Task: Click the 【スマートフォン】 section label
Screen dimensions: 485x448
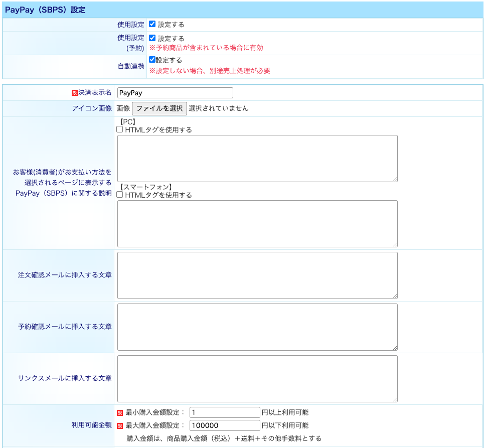Action: pos(145,187)
